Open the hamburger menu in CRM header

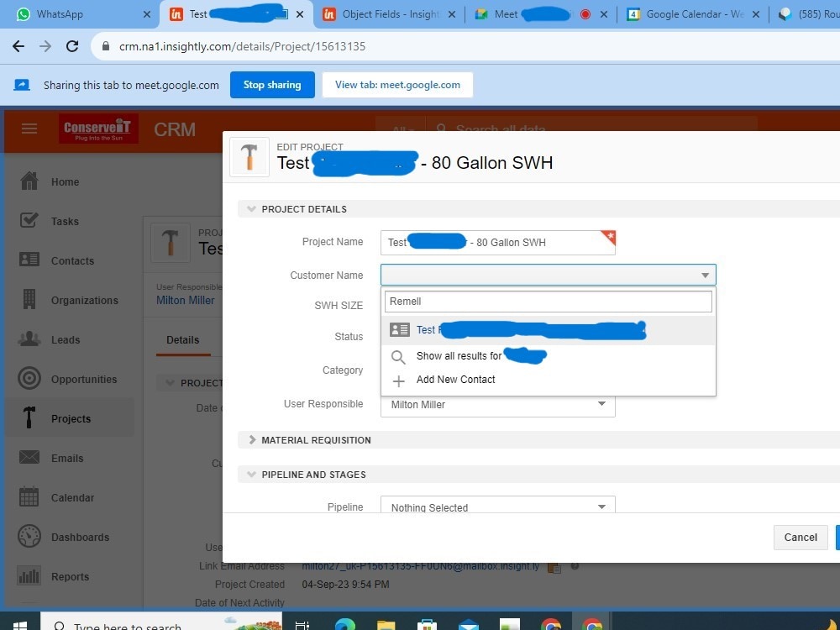[29, 129]
